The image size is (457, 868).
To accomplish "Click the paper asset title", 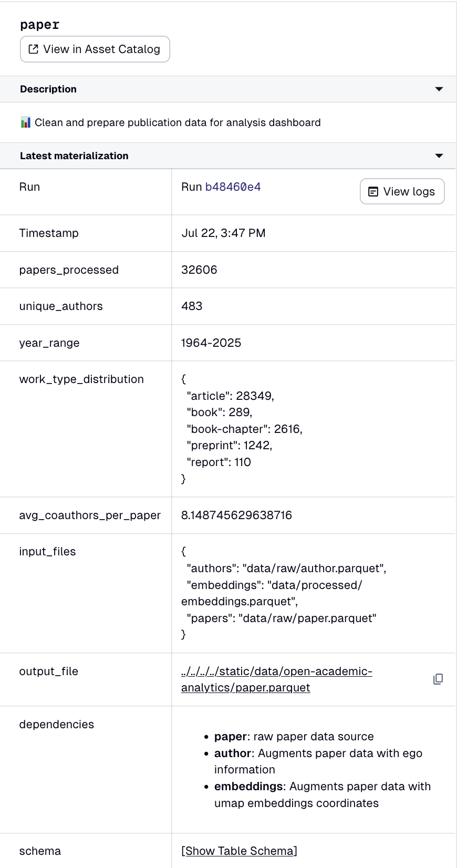I will pyautogui.click(x=40, y=25).
